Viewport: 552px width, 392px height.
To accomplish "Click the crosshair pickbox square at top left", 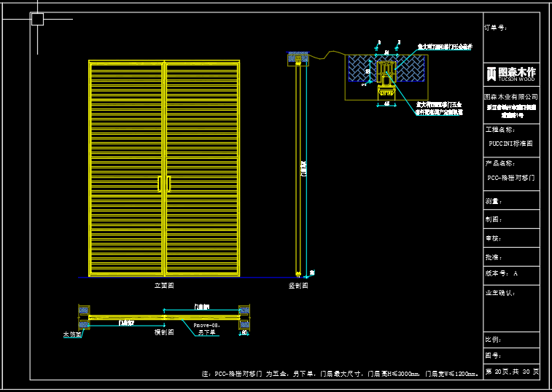I will pos(37,20).
